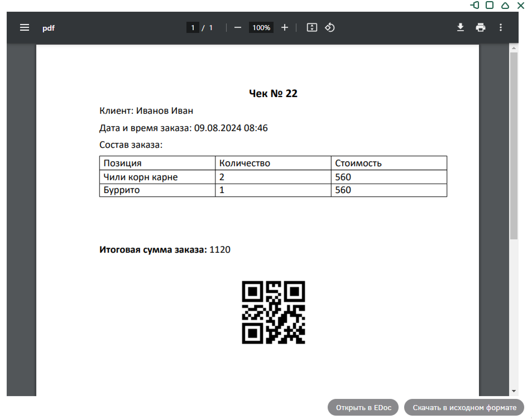Print the receipt using printer icon
Image resolution: width=532 pixels, height=419 pixels.
(480, 28)
